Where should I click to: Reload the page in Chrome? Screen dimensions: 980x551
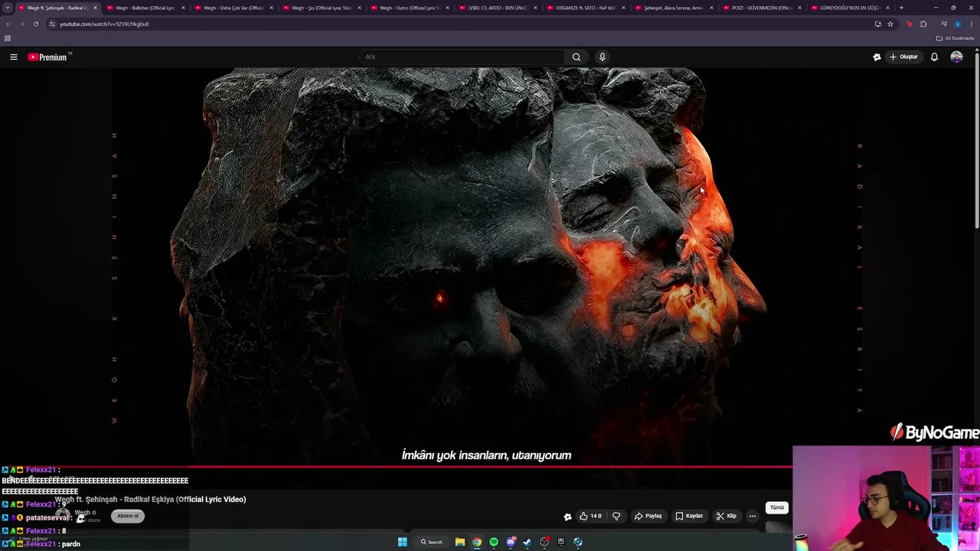36,24
